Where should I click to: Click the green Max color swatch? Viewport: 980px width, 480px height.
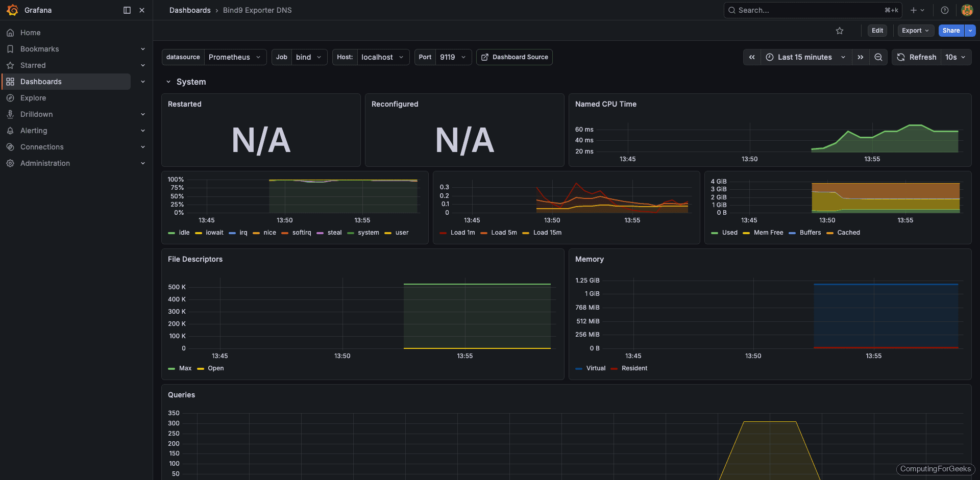coord(171,368)
